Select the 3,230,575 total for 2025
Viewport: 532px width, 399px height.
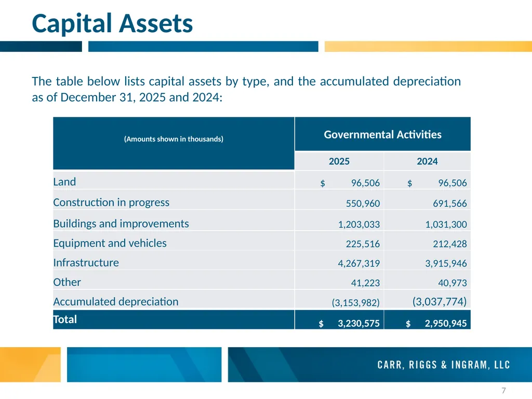pos(358,323)
